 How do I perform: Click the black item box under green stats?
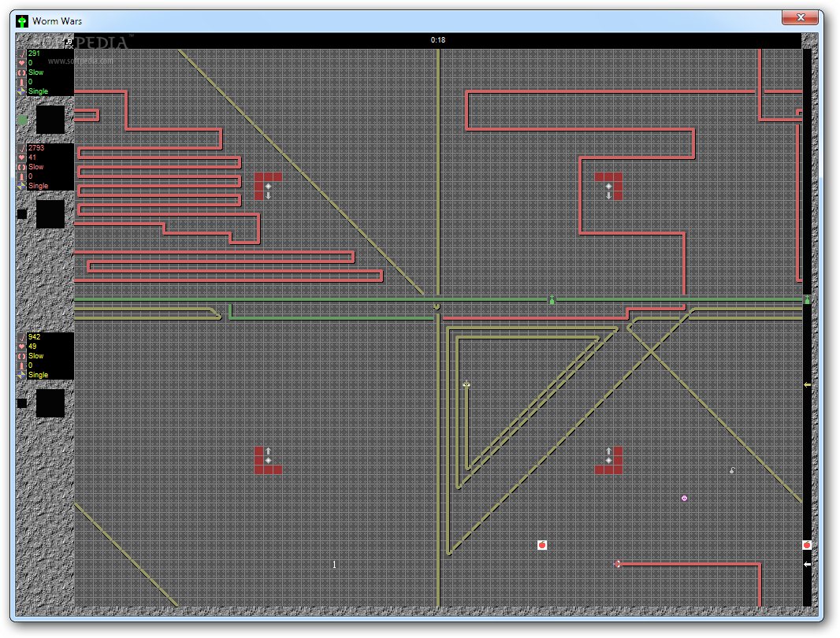pyautogui.click(x=50, y=120)
